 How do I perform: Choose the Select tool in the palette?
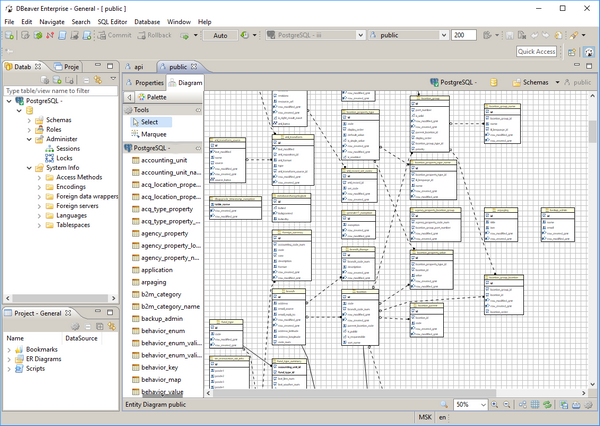[x=151, y=122]
